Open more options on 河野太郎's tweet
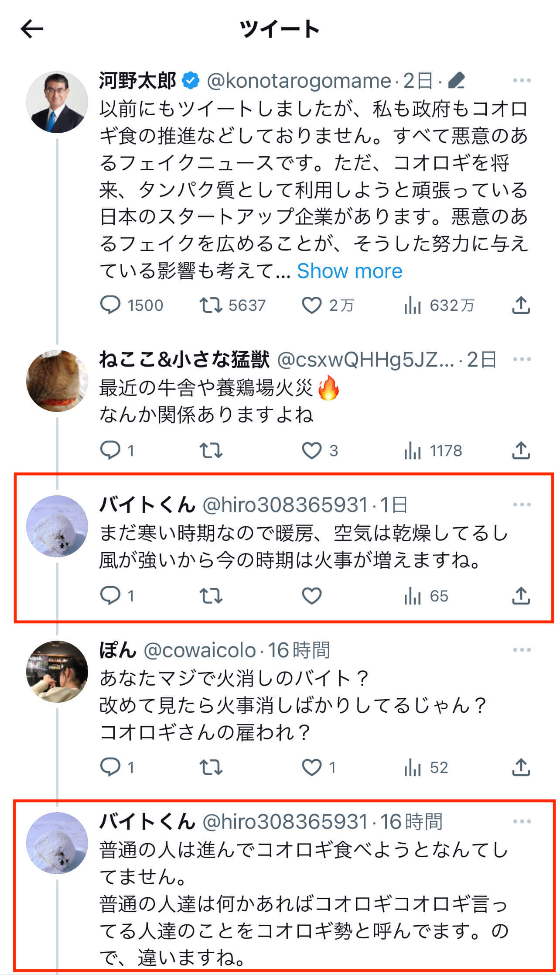This screenshot has width=560, height=975. (522, 81)
